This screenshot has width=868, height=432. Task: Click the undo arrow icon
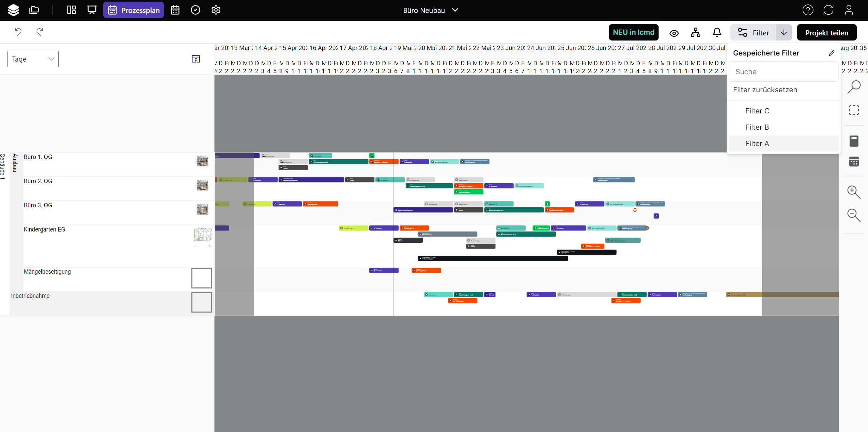coord(18,32)
